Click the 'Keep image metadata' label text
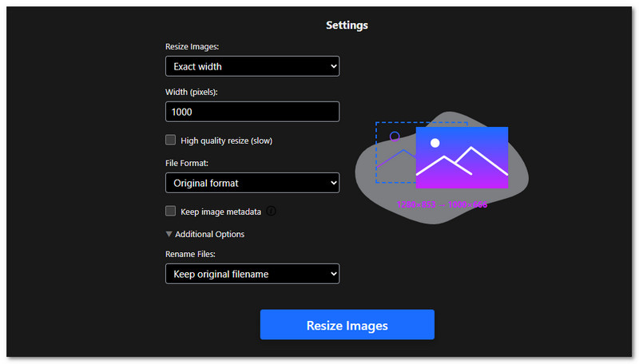This screenshot has width=639, height=364. click(x=220, y=212)
